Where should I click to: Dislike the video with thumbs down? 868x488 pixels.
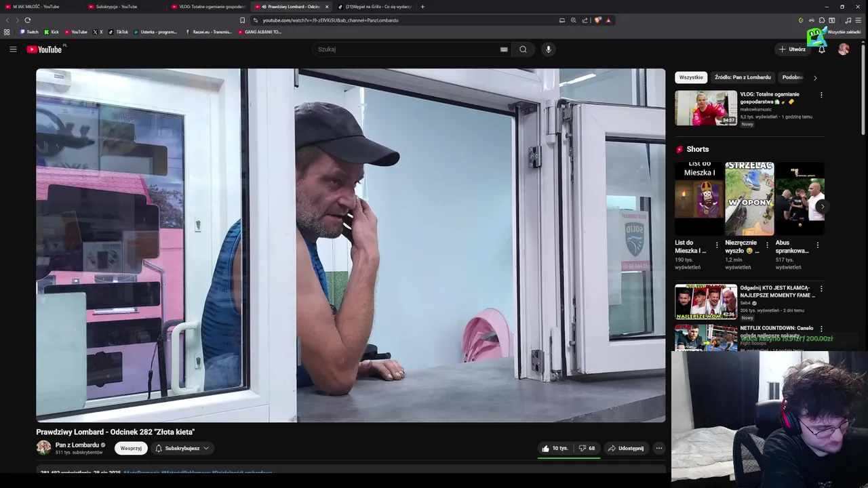point(587,448)
